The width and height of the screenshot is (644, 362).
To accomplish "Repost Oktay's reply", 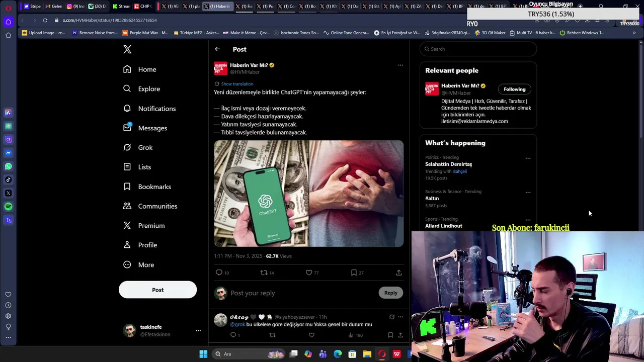I will coord(272,335).
